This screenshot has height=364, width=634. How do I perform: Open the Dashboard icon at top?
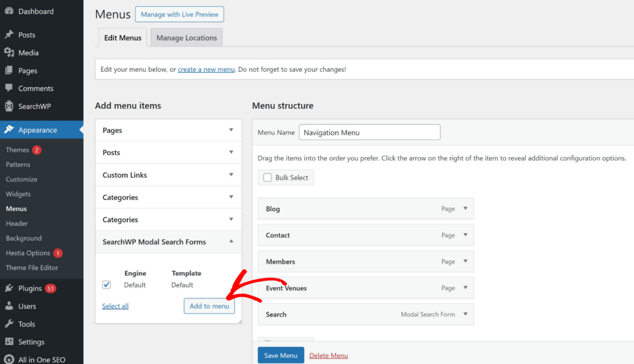coord(9,10)
